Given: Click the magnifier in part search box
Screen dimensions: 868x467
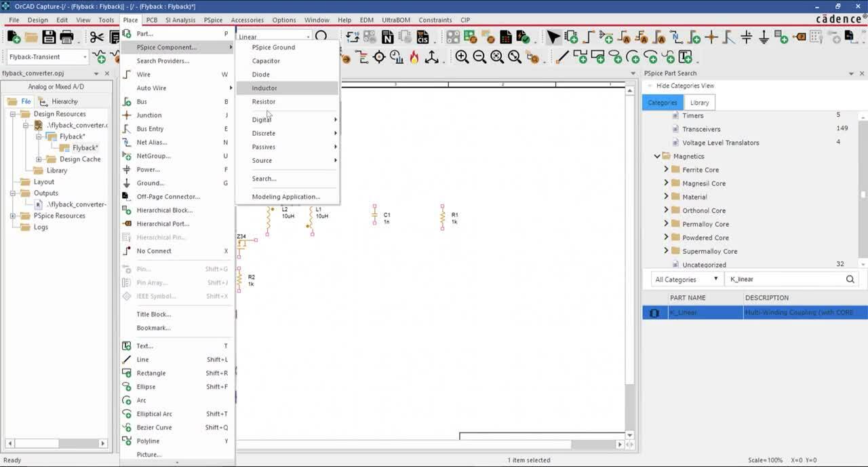Looking at the screenshot, I should (850, 279).
